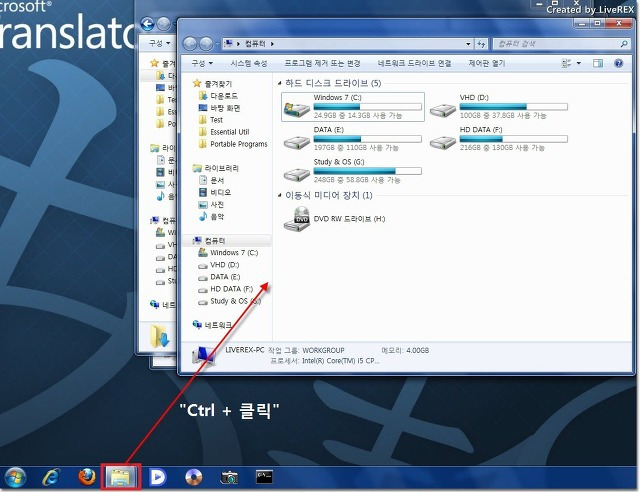Click the refresh button next to the address bar
The width and height of the screenshot is (640, 492).
pos(481,44)
